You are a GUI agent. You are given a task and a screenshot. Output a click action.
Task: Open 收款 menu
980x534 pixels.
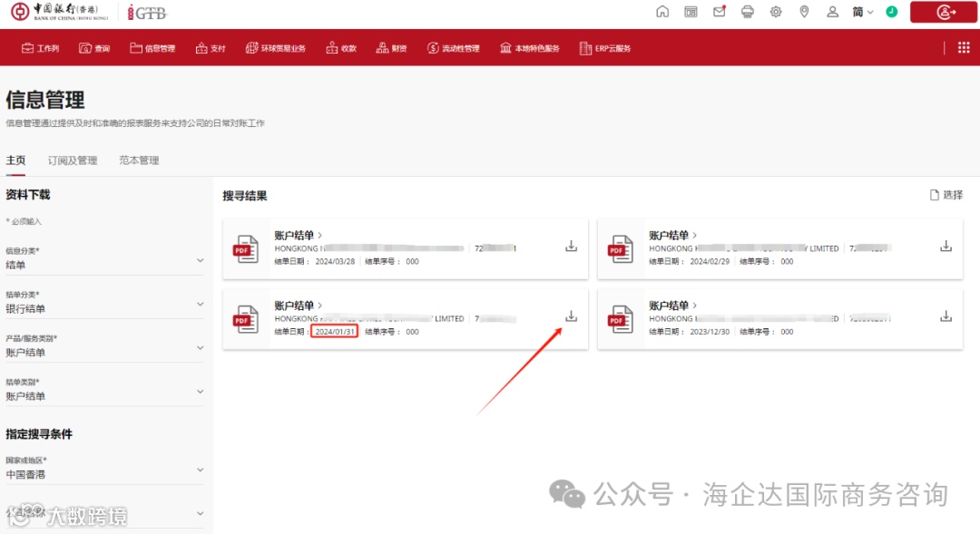pyautogui.click(x=341, y=48)
